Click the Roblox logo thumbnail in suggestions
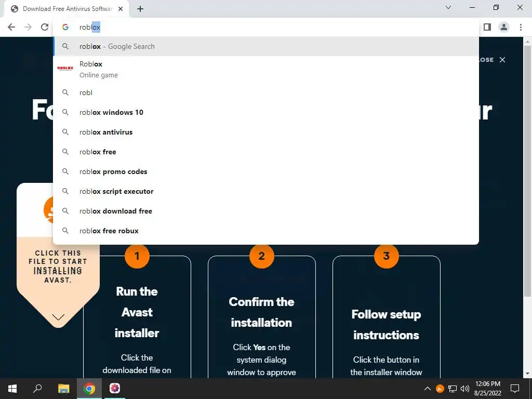The width and height of the screenshot is (532, 399). coord(65,68)
